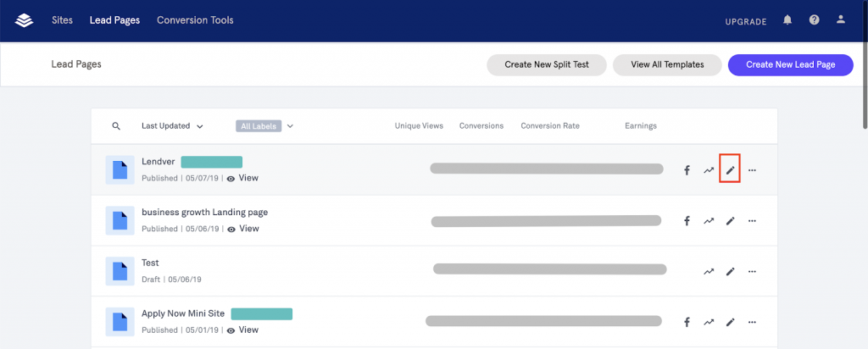Open the more options menu for Lendver
Viewport: 868px width, 349px height.
pyautogui.click(x=752, y=170)
